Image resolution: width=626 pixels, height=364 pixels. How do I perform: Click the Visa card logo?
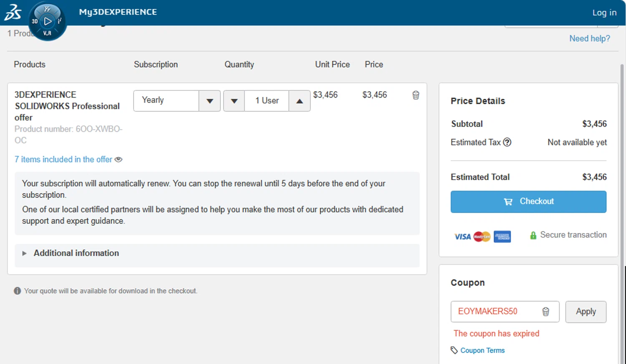coord(462,237)
